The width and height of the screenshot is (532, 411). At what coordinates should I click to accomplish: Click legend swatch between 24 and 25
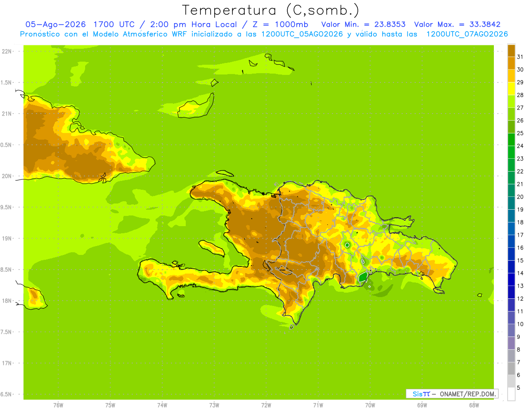click(511, 140)
